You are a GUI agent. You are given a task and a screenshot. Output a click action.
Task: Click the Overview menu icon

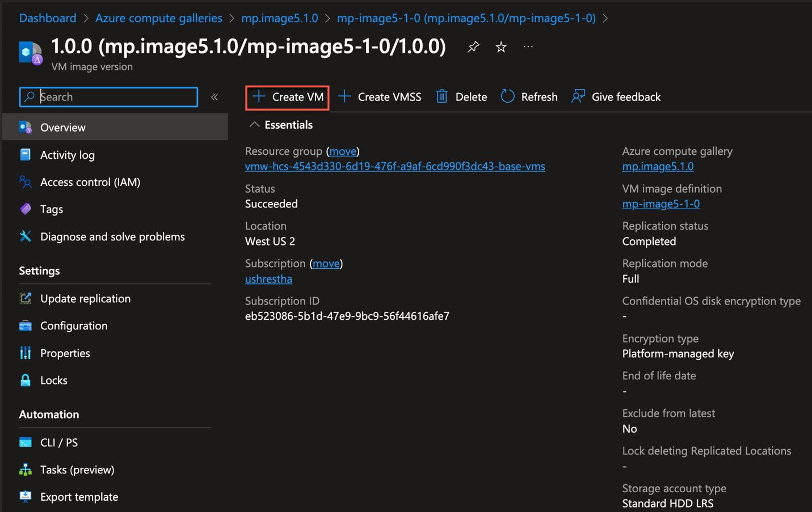(26, 128)
